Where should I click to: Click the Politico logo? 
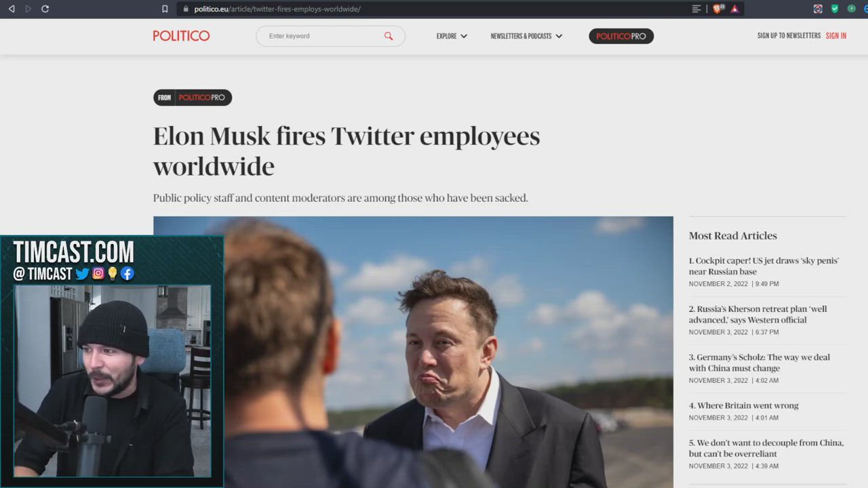point(181,36)
